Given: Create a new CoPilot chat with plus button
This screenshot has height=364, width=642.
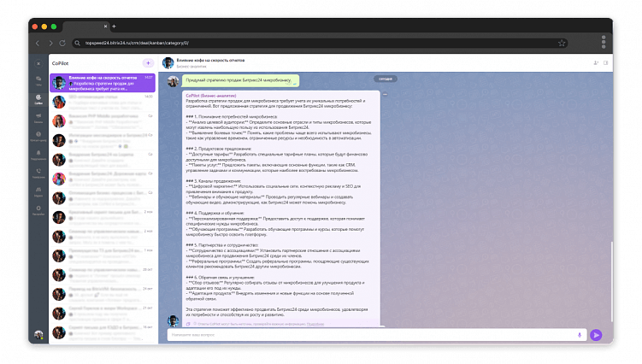Looking at the screenshot, I should click(148, 63).
